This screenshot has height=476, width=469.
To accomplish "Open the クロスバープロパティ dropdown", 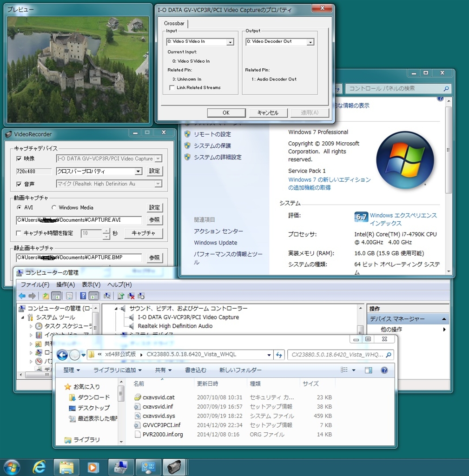I will tap(138, 171).
